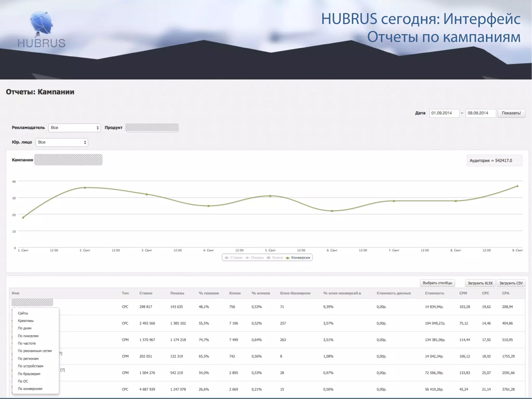
Task: Sort table by CPM column
Action: tap(463, 293)
